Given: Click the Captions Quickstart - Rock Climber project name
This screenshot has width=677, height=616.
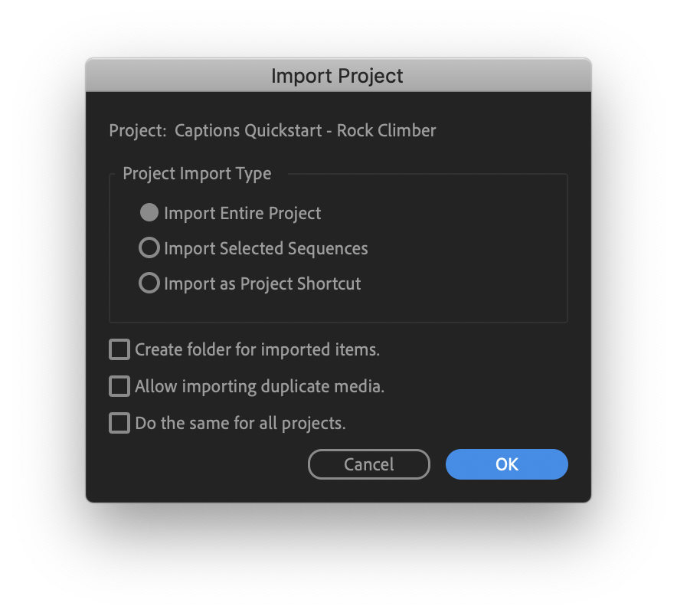Looking at the screenshot, I should click(x=306, y=130).
